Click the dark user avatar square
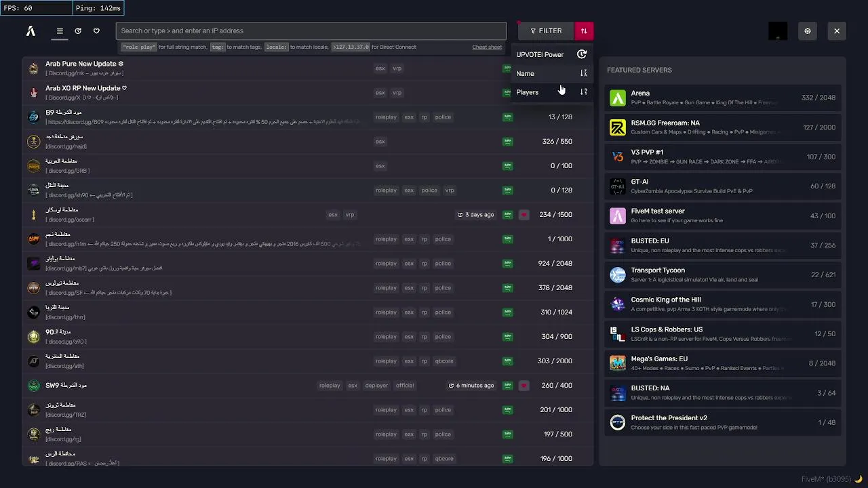 point(778,30)
